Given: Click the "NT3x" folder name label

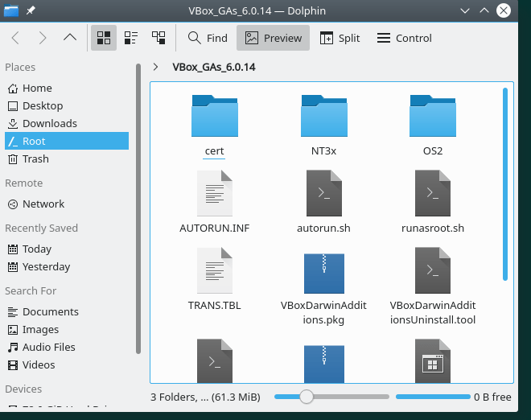Looking at the screenshot, I should [323, 150].
